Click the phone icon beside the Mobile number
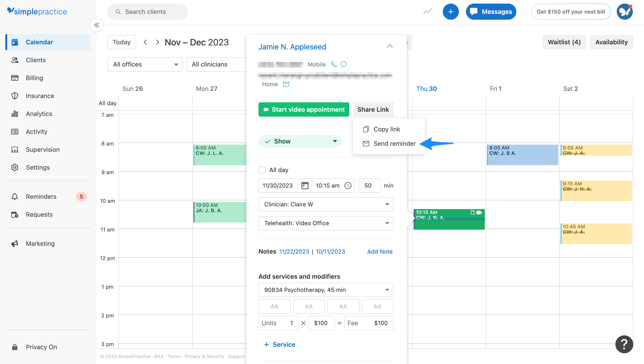 (334, 64)
